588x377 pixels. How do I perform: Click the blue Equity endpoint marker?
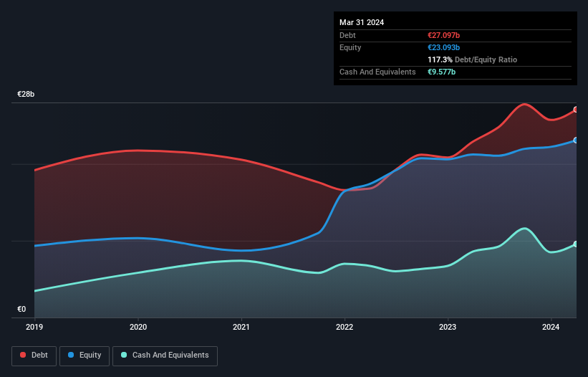[x=576, y=140]
